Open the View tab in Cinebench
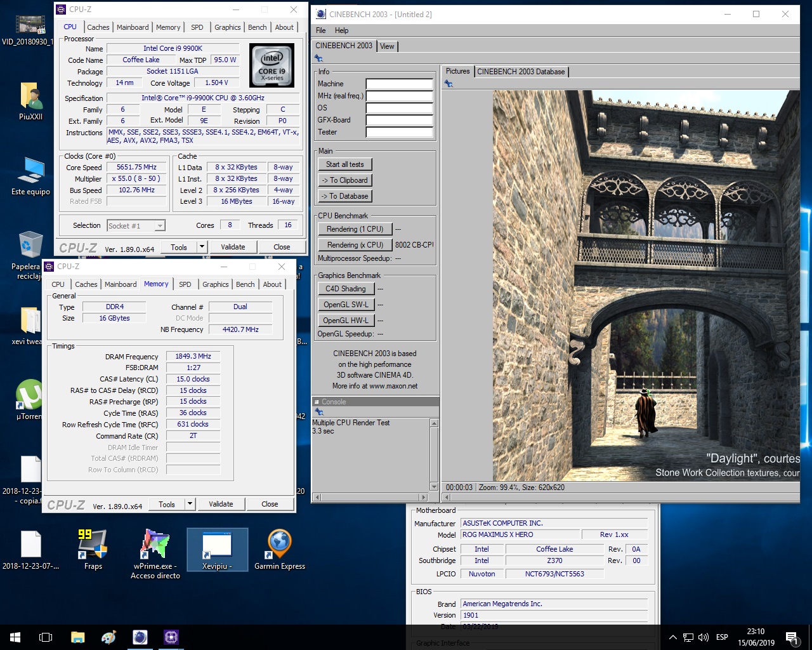 [x=387, y=46]
